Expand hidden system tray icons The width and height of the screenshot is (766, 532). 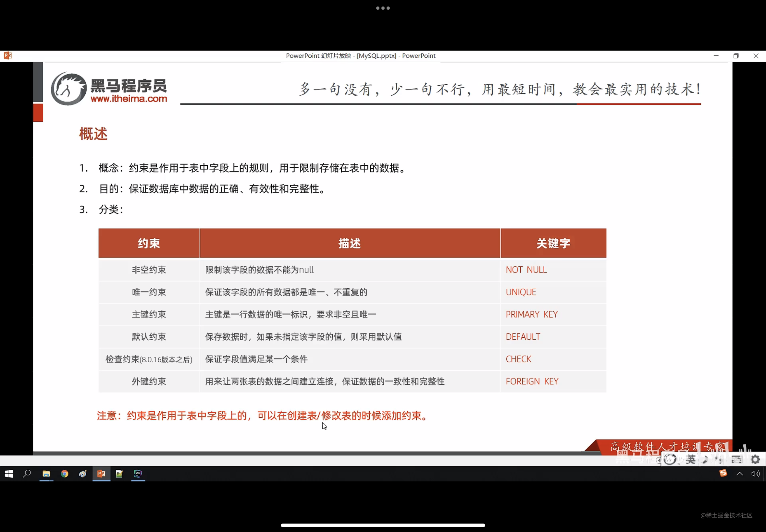[739, 473]
